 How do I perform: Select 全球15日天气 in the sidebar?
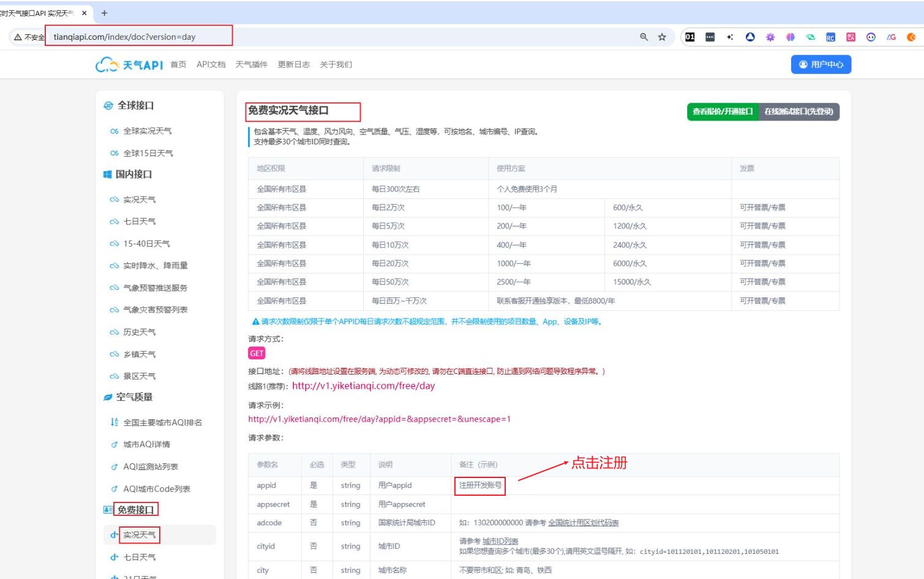(x=148, y=153)
